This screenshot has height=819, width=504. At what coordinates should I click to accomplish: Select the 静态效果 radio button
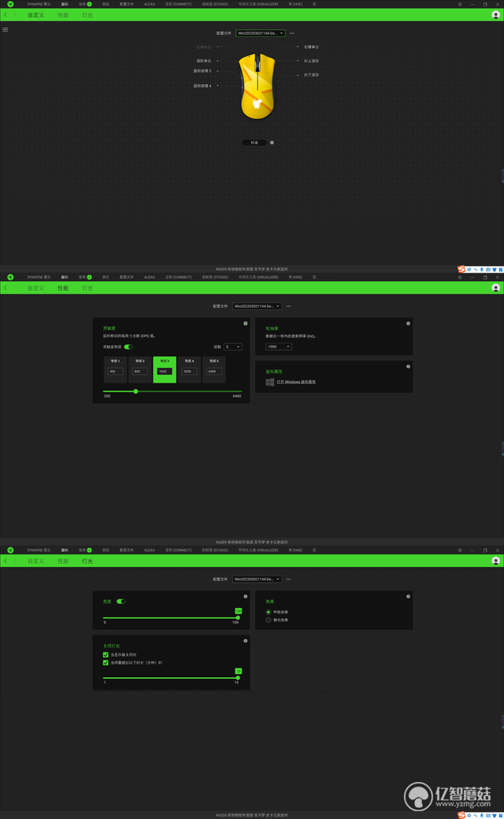pyautogui.click(x=269, y=620)
